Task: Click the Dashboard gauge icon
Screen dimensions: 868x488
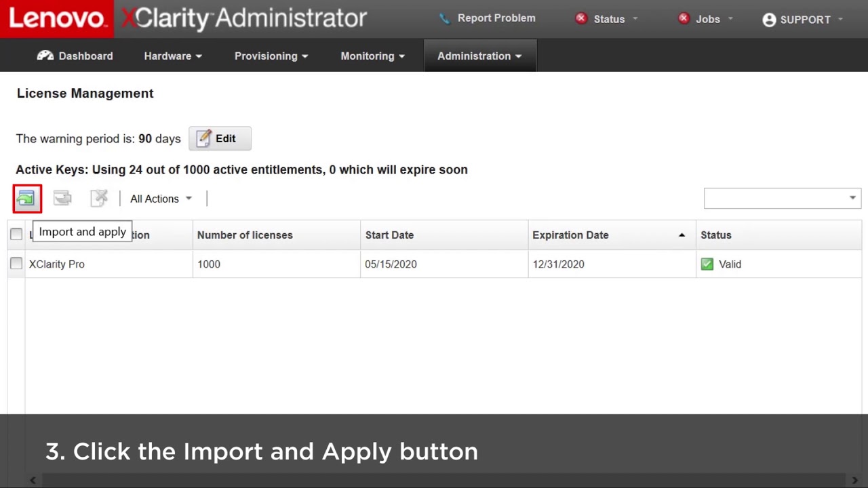Action: tap(45, 56)
